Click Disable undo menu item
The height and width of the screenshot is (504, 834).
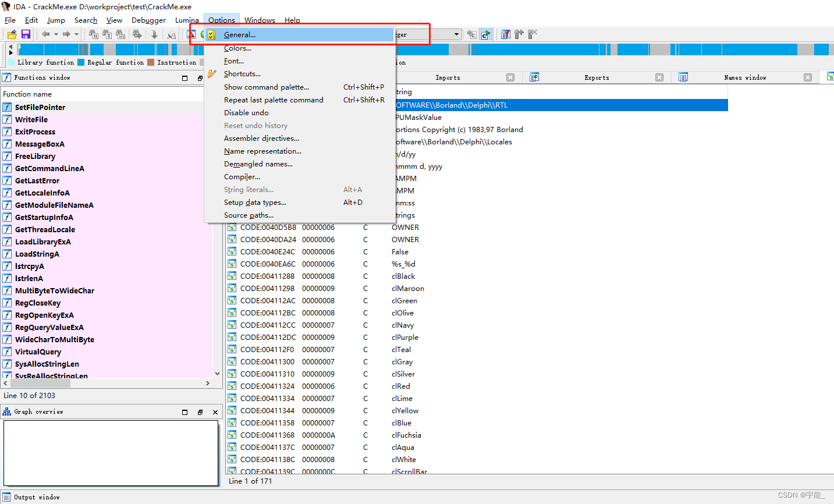300,112
